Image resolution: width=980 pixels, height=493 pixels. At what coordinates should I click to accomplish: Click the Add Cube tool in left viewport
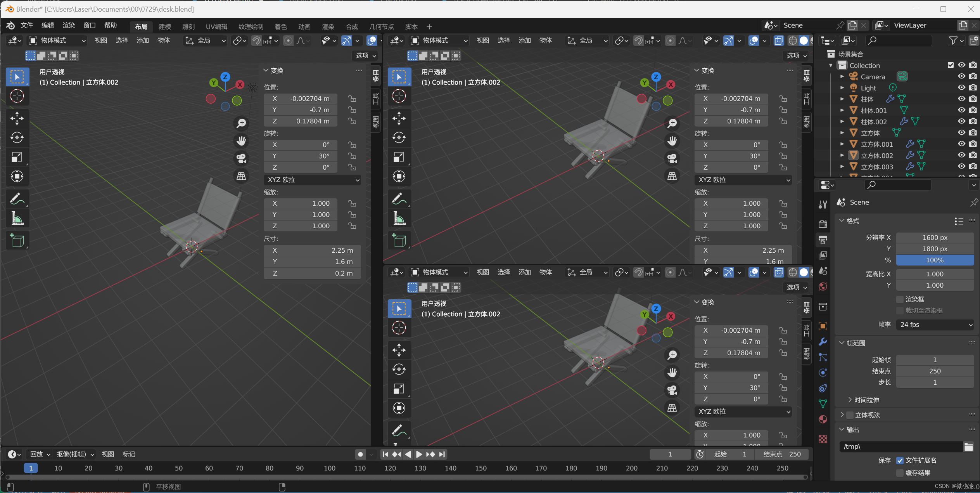(x=17, y=241)
